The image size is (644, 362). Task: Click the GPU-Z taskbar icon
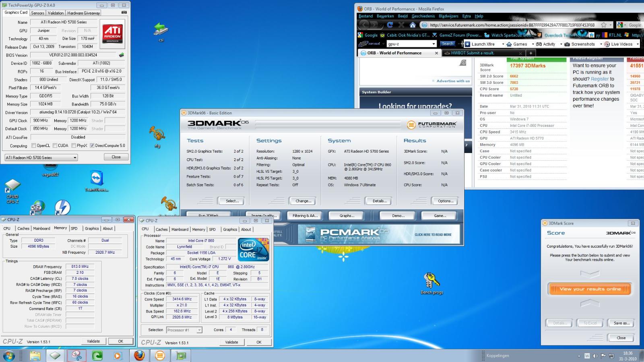tap(181, 356)
